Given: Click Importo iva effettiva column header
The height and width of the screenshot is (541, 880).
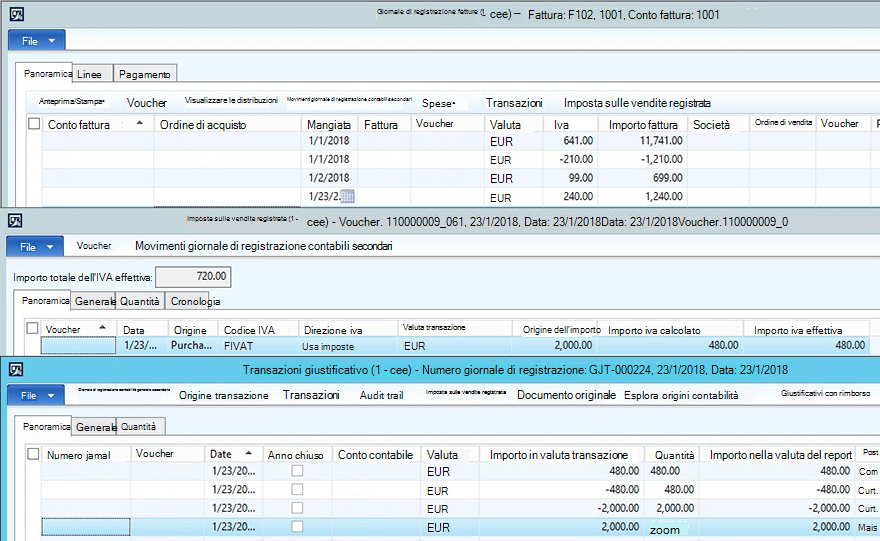Looking at the screenshot, I should [806, 330].
